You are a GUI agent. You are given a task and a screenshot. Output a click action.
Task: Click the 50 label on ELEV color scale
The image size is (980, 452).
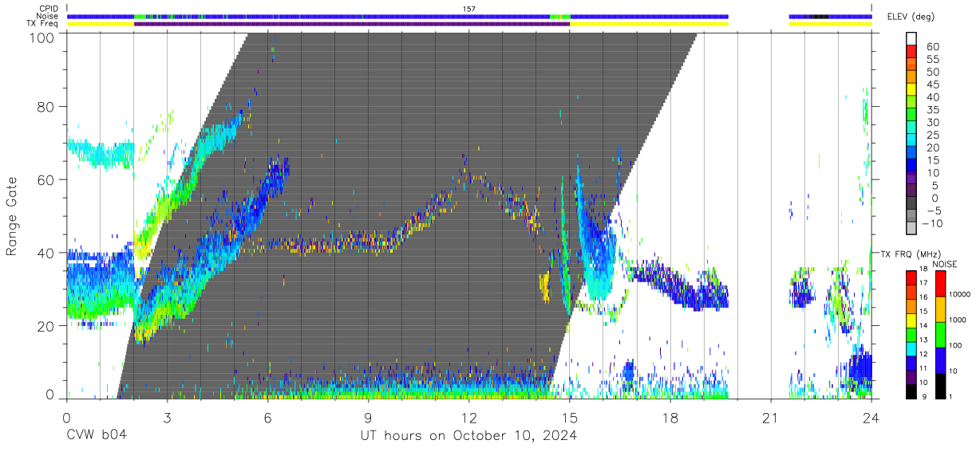[934, 72]
